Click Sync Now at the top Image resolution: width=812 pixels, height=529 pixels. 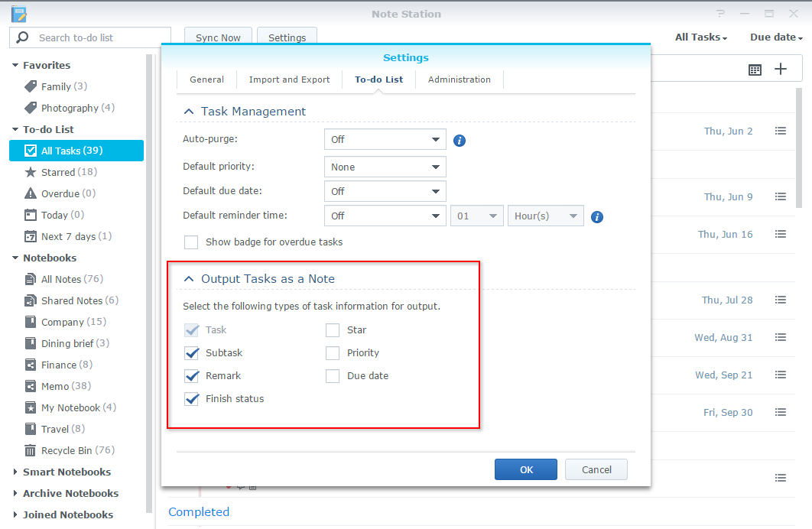217,37
